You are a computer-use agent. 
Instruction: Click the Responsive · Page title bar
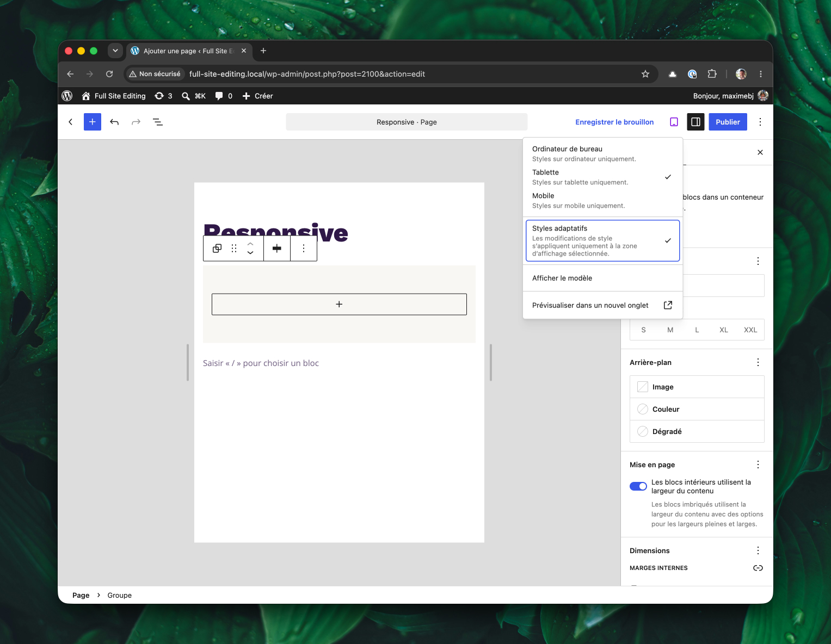pos(407,122)
